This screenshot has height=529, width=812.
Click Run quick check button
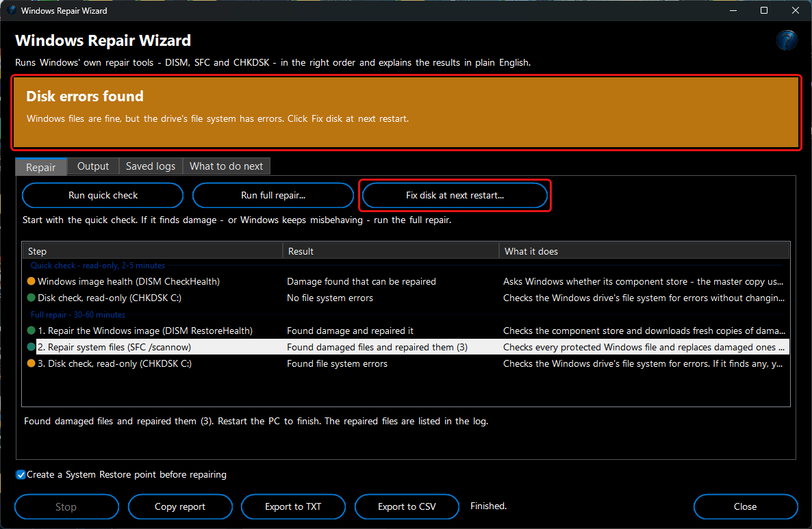coord(103,195)
